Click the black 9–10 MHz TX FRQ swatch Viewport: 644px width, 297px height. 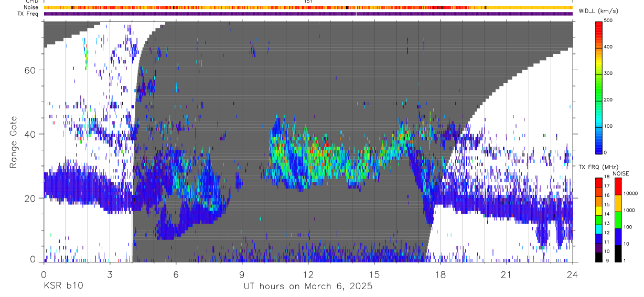598,257
